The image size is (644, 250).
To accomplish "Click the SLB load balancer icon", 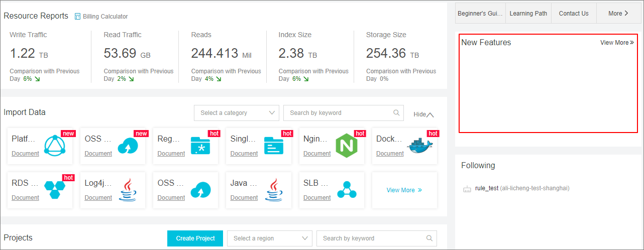I will (347, 190).
